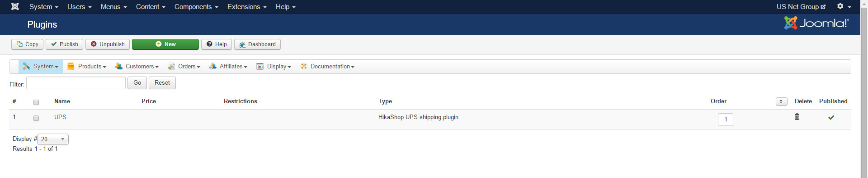Click the green New button

click(165, 44)
